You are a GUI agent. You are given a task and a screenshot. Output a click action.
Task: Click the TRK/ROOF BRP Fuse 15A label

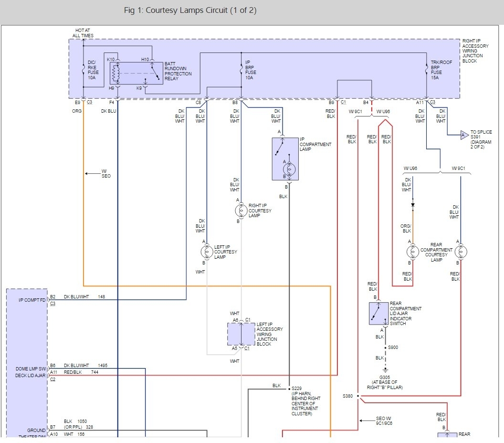coord(441,70)
